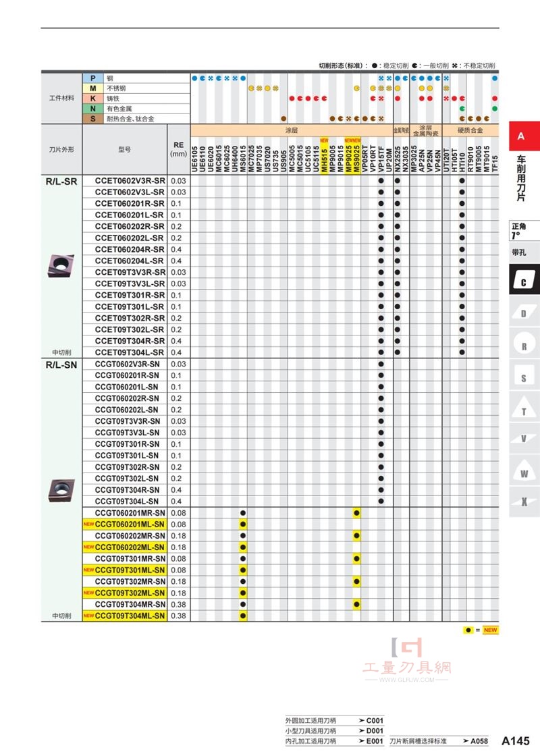Select model 'CCGT09T301L-SN'
The height and width of the screenshot is (756, 540).
pyautogui.click(x=126, y=456)
